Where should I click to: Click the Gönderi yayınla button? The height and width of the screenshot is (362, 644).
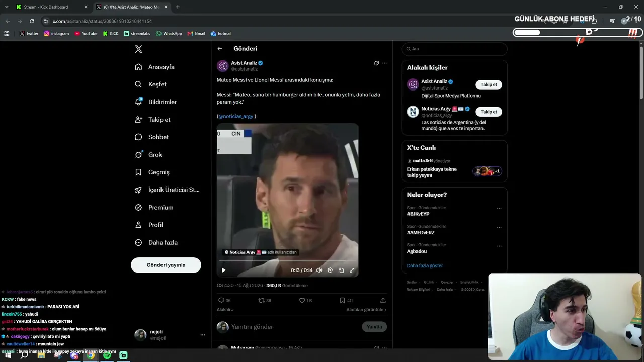pyautogui.click(x=166, y=265)
